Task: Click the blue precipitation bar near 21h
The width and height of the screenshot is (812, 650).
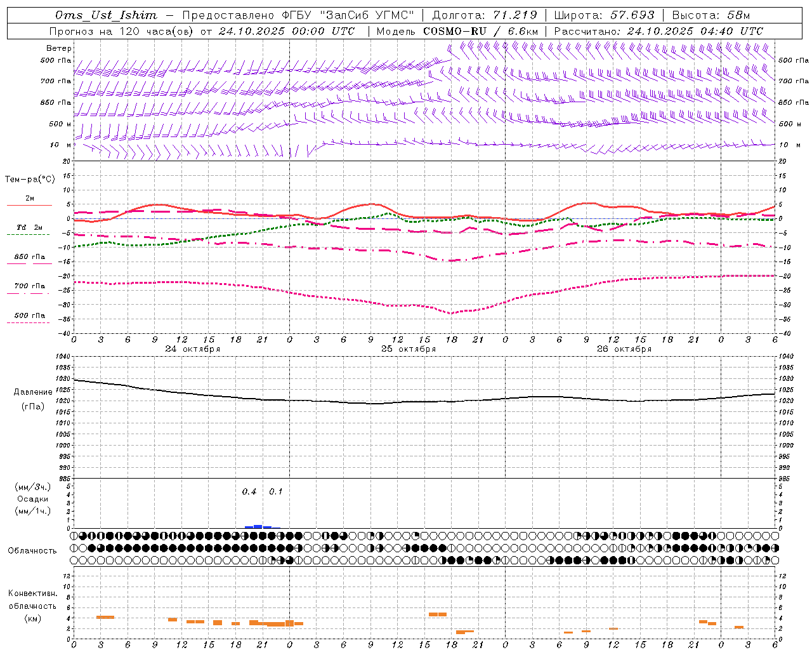Action: click(x=258, y=526)
